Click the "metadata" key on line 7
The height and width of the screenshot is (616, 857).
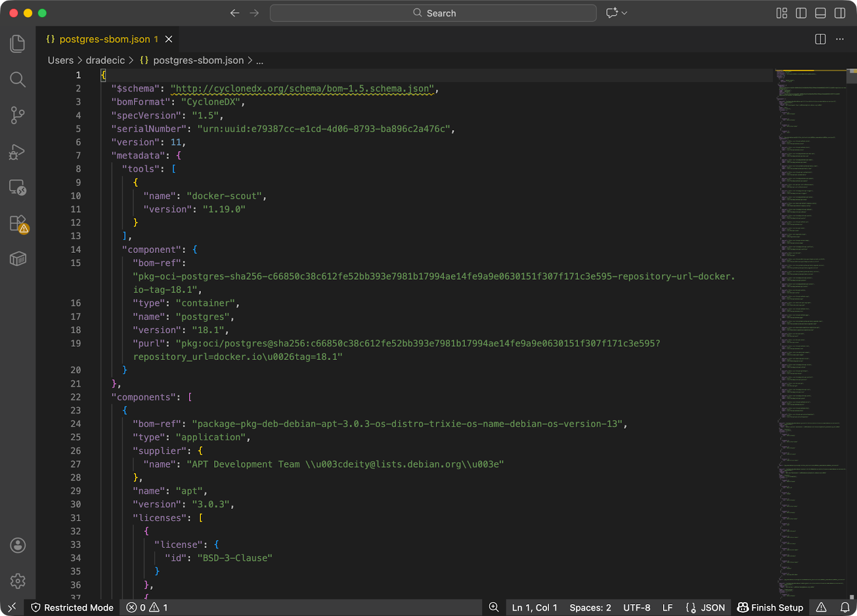tap(138, 155)
